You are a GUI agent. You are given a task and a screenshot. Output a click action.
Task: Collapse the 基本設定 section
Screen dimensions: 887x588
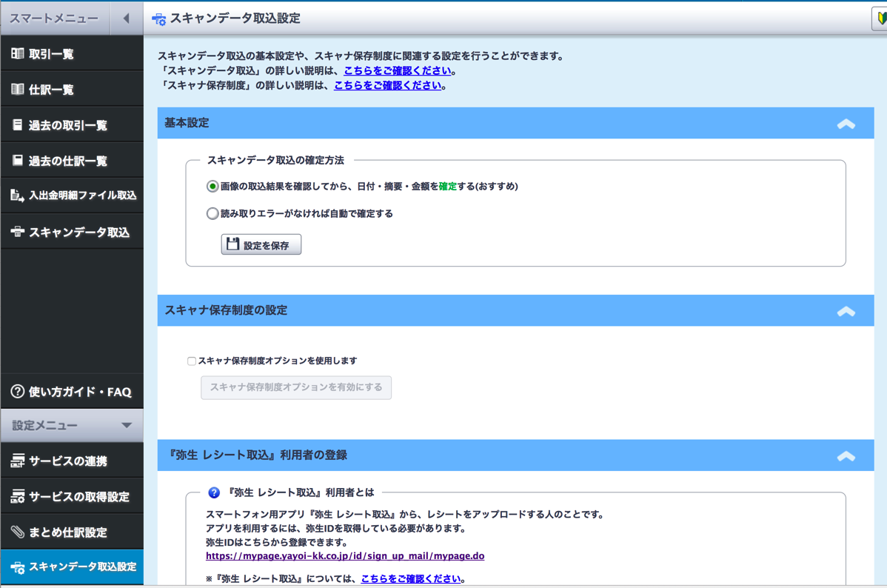pos(846,124)
